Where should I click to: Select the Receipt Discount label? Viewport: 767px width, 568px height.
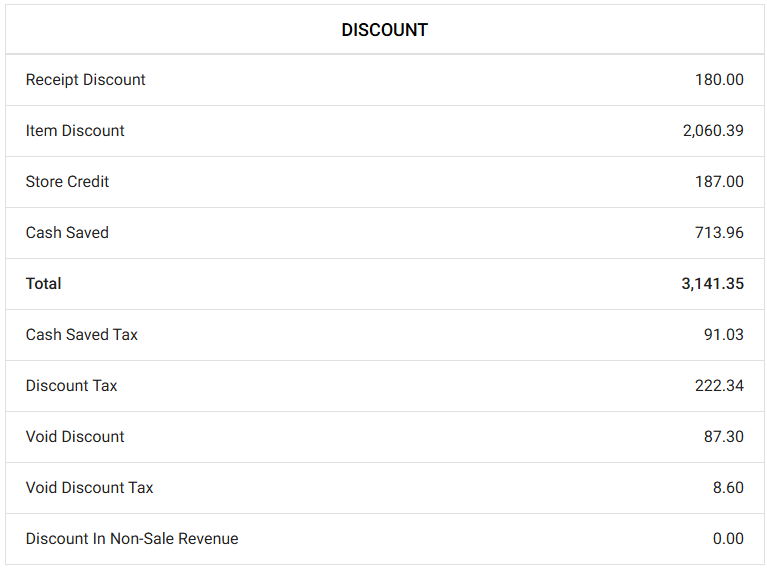click(86, 80)
